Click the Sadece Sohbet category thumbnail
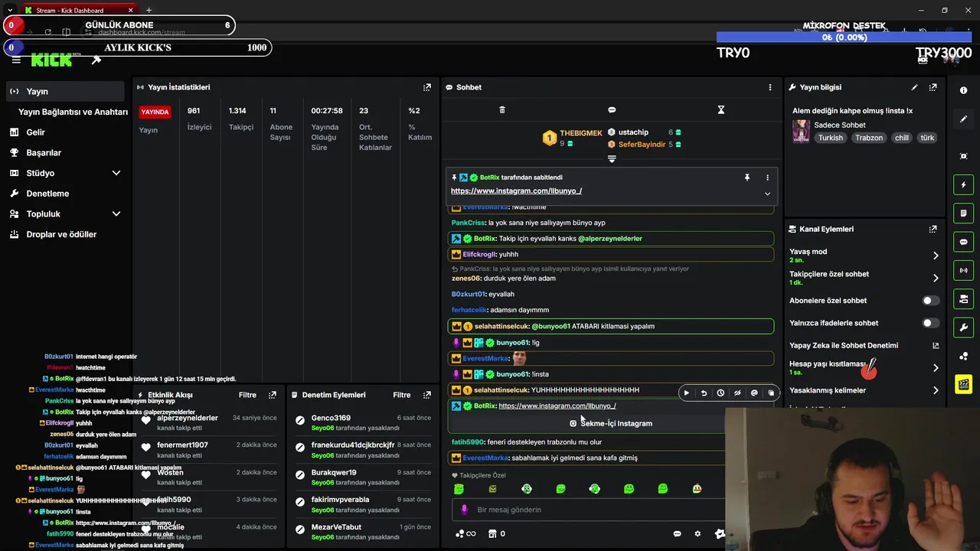 [801, 131]
